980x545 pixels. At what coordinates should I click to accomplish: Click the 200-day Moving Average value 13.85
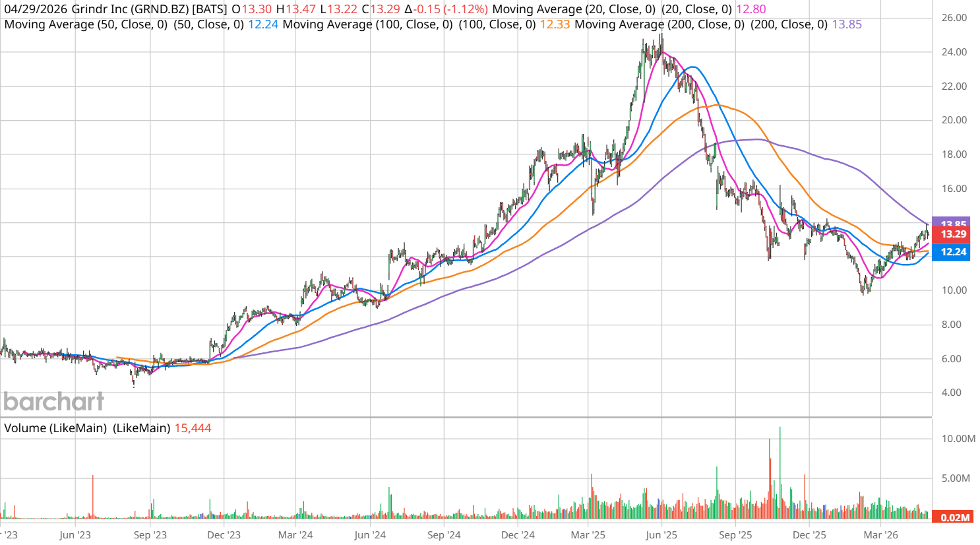coord(847,24)
